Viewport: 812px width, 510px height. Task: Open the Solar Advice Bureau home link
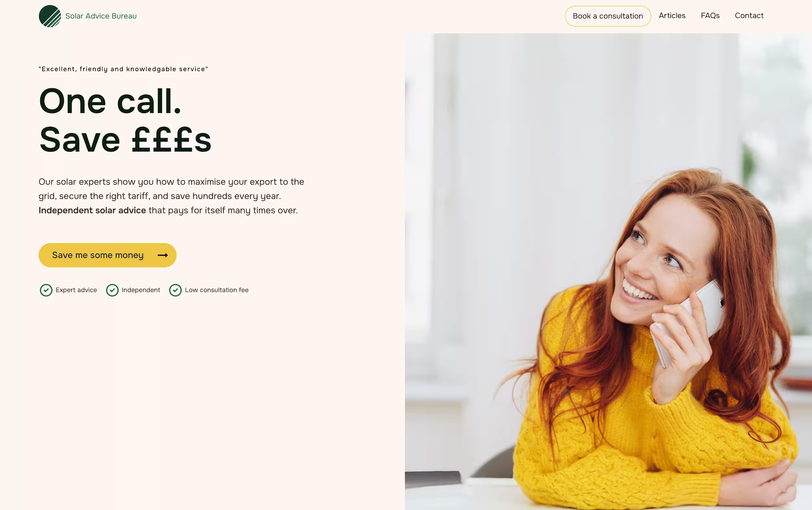[x=88, y=16]
